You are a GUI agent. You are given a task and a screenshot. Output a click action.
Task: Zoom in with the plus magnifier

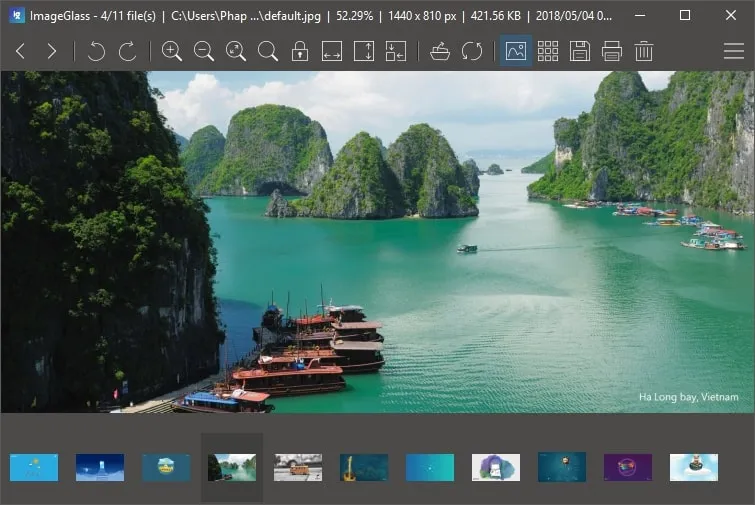pyautogui.click(x=171, y=51)
